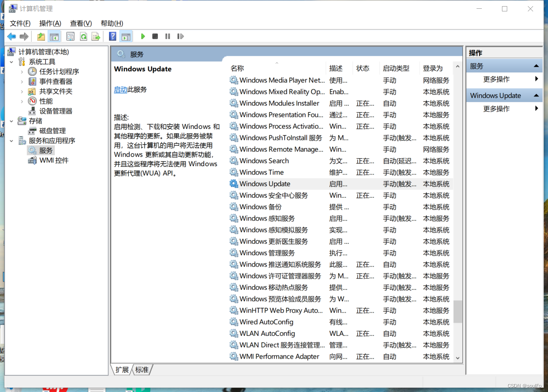This screenshot has width=548, height=392.
Task: Click gear icon beside WinHTTP Web Proxy Auto
Action: [x=234, y=310]
